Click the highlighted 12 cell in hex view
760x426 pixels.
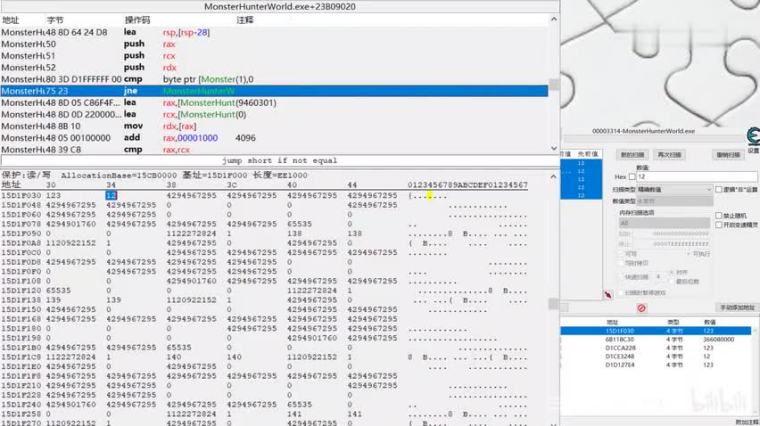click(x=111, y=195)
